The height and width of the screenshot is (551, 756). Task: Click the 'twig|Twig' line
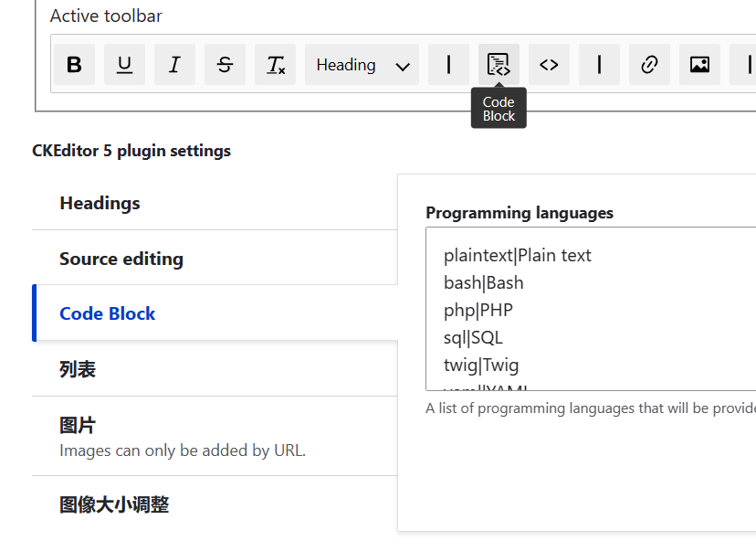(x=480, y=366)
